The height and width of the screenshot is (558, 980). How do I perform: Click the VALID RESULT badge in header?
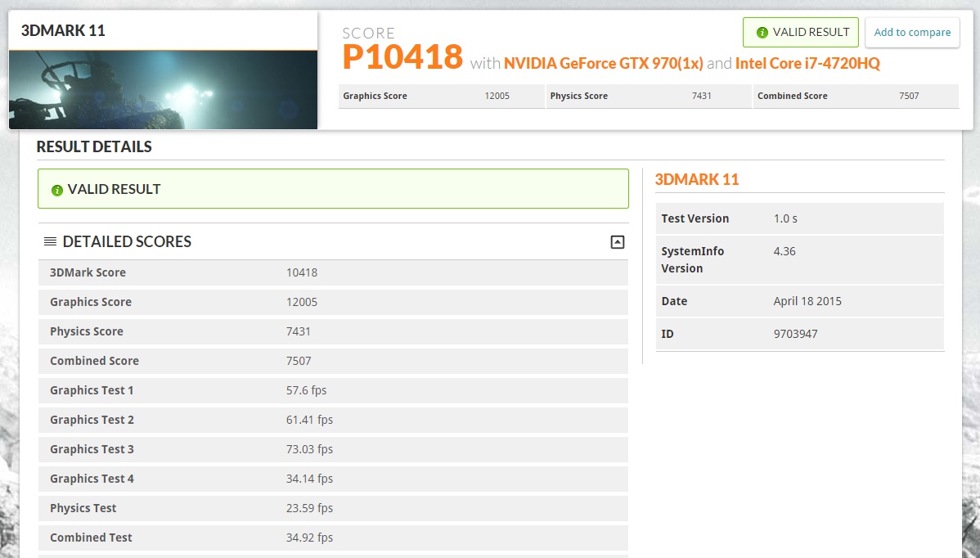(801, 33)
